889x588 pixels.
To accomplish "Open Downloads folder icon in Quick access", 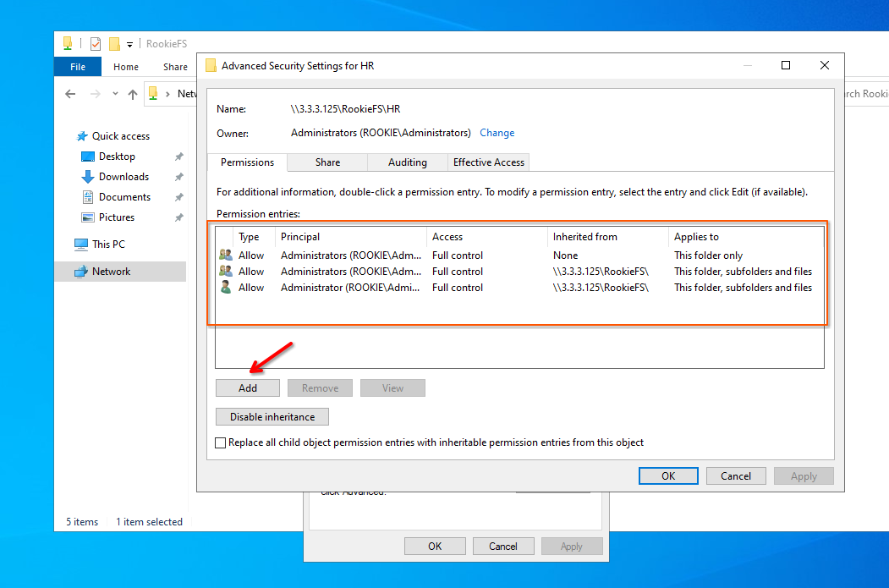I will tap(88, 177).
